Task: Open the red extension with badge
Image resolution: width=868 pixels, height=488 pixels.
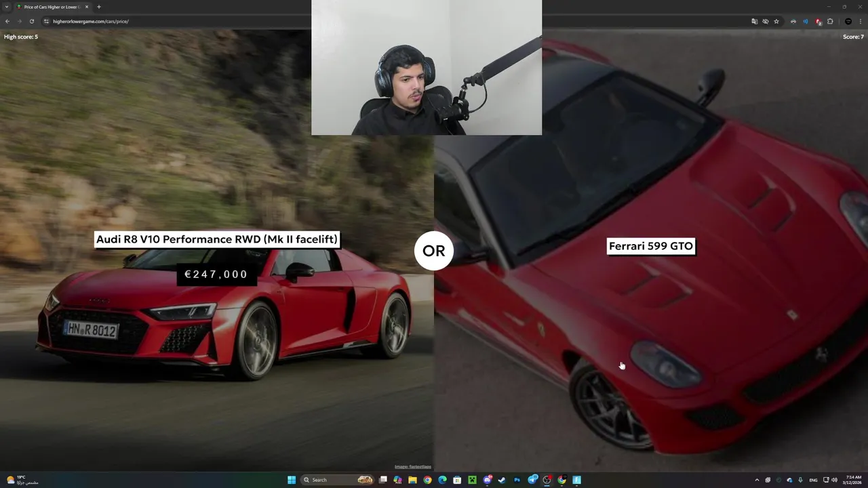Action: tap(818, 22)
